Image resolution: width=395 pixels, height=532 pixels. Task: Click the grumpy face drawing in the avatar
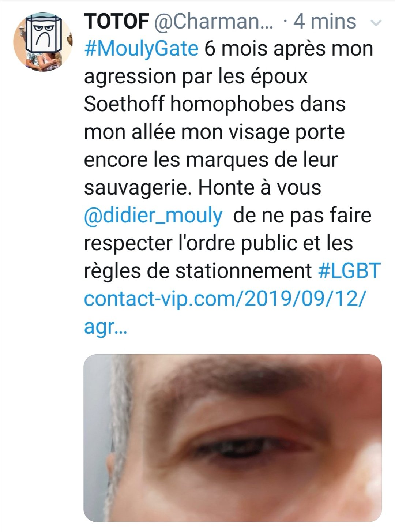click(43, 33)
